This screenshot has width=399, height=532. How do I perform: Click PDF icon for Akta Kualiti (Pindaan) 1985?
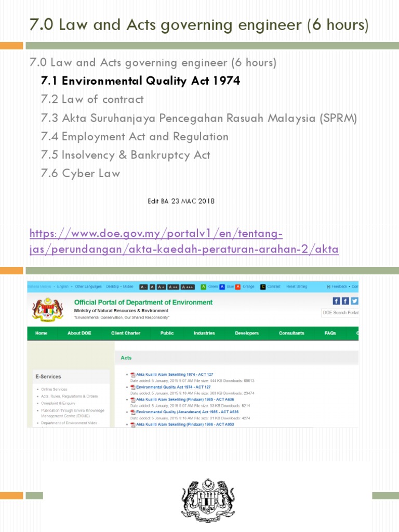(133, 400)
